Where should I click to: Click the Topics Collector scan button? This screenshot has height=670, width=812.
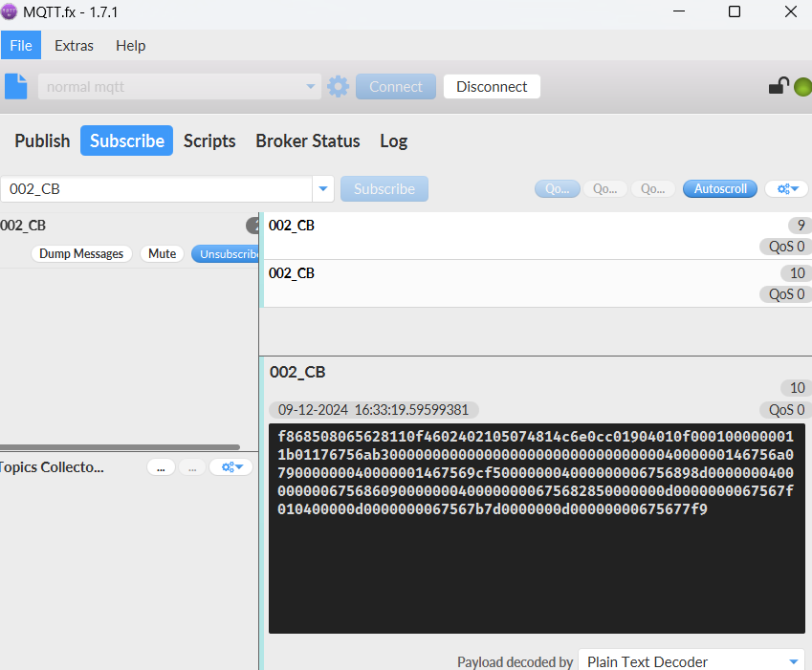161,467
